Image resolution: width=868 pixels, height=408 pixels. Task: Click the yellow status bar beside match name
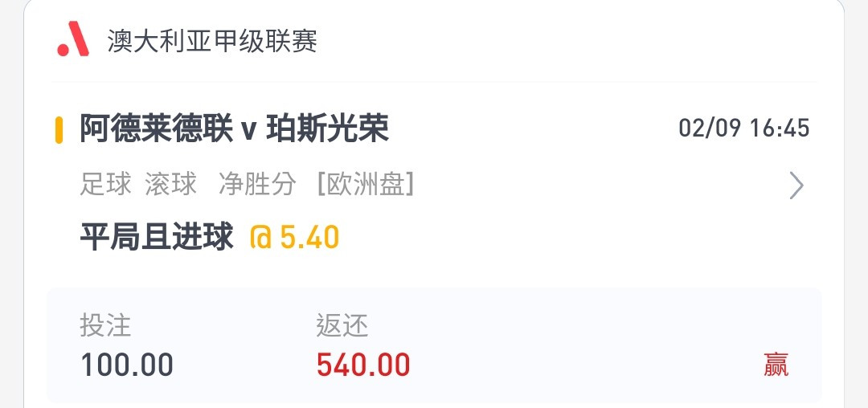(59, 130)
